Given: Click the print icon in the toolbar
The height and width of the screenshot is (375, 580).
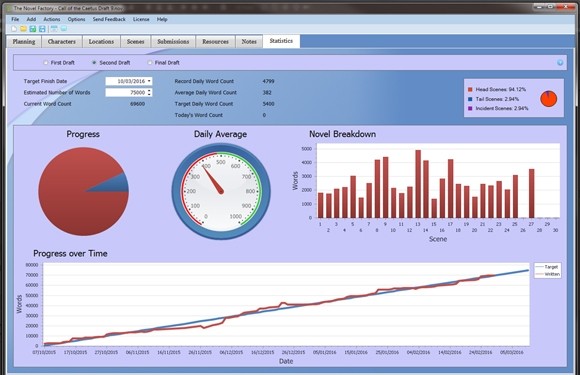Looking at the screenshot, I should (54, 29).
